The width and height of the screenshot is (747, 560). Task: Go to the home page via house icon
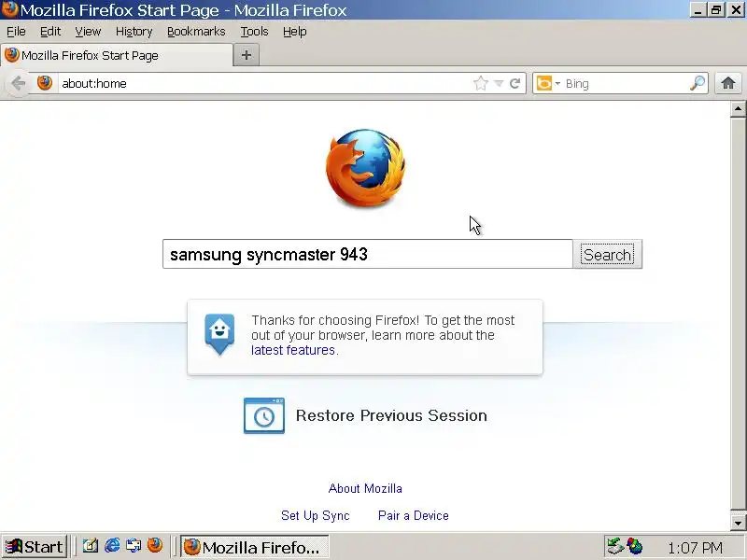[x=728, y=83]
